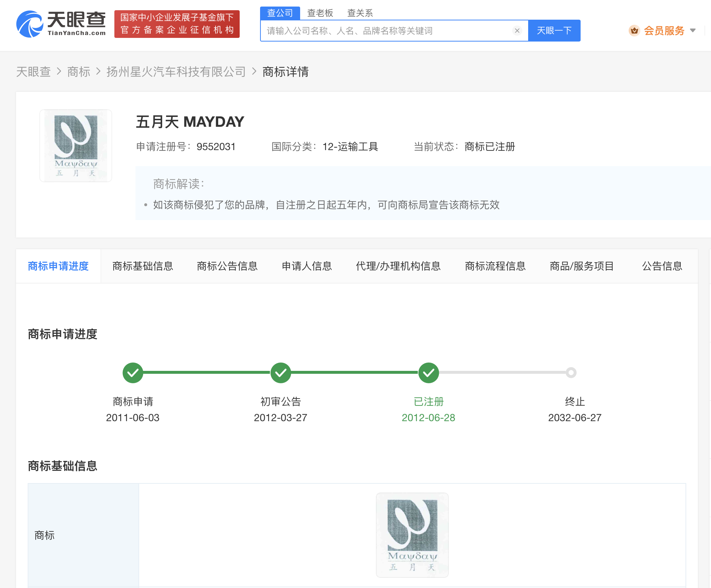Switch to 公告信息 tab
Viewport: 711px width, 588px height.
tap(662, 266)
